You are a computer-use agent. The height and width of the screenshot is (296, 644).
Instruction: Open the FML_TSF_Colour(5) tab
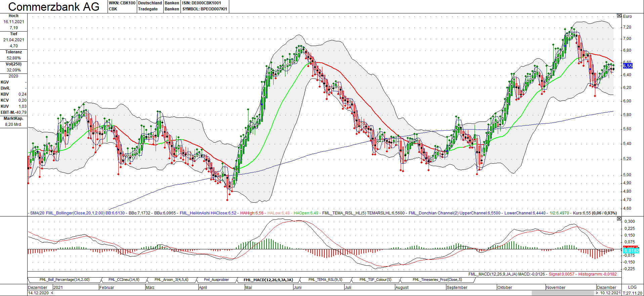point(375,280)
